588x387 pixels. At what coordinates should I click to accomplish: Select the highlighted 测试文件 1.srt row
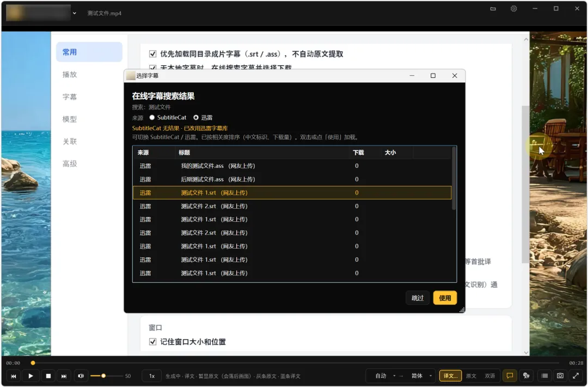pyautogui.click(x=292, y=192)
